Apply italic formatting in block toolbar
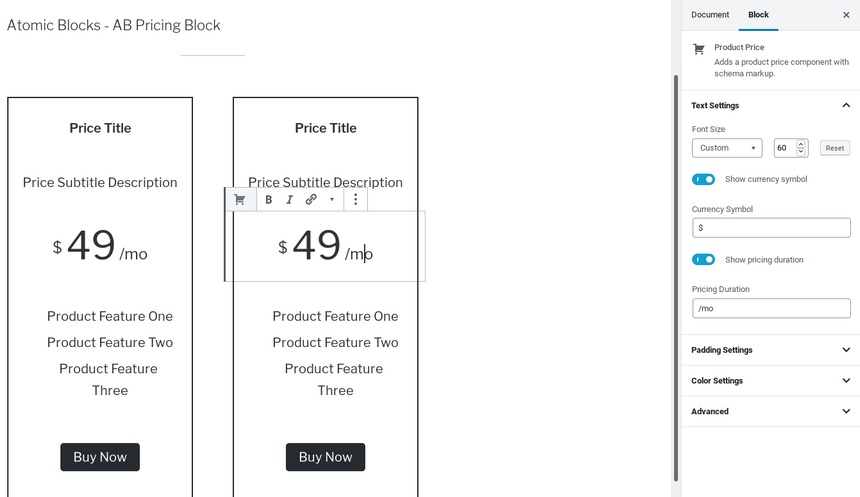Viewport: 860px width, 497px height. click(x=290, y=200)
